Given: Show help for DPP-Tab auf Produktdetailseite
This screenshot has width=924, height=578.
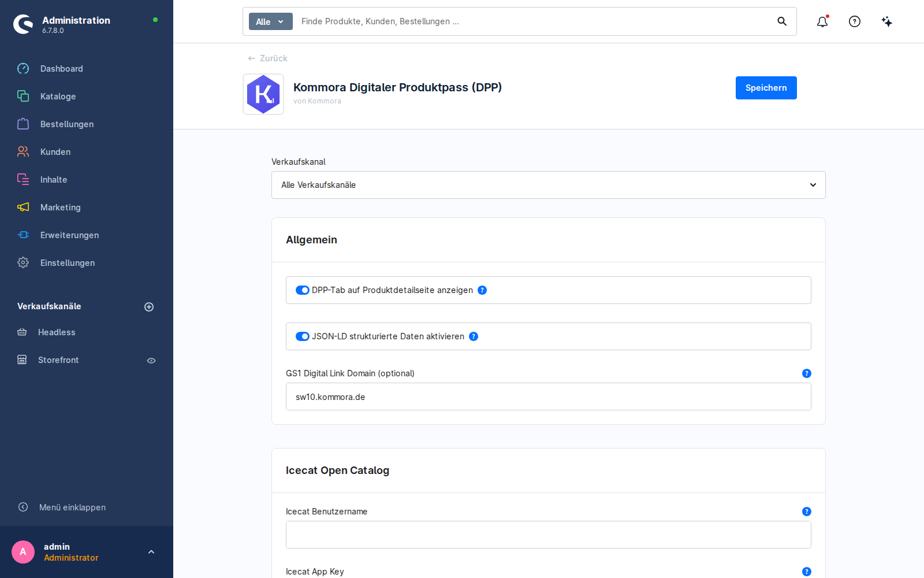Looking at the screenshot, I should (x=482, y=290).
